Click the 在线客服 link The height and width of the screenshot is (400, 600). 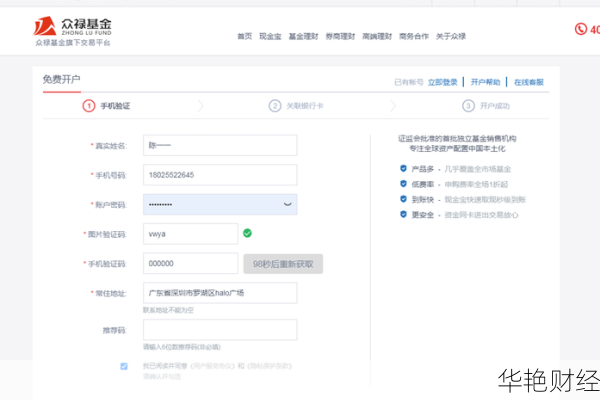529,82
